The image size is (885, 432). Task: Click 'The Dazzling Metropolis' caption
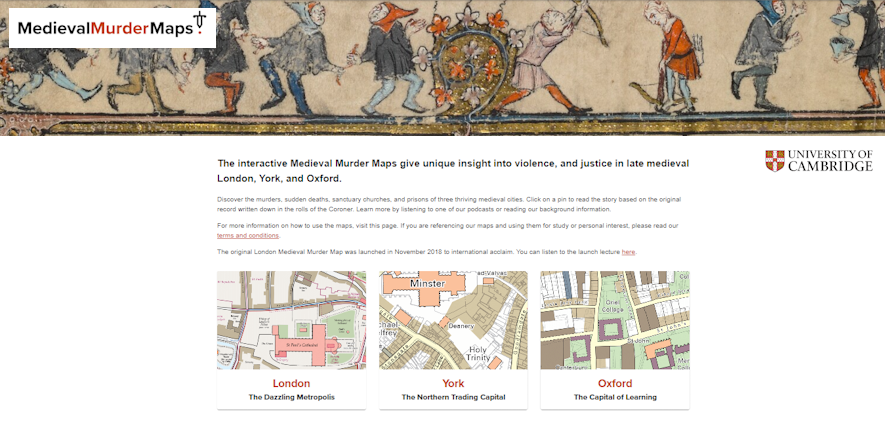coord(291,397)
